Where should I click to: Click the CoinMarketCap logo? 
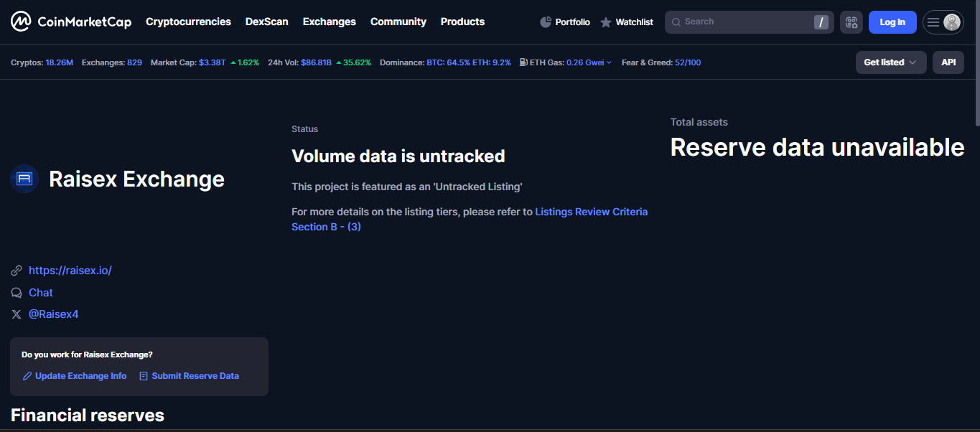click(71, 22)
